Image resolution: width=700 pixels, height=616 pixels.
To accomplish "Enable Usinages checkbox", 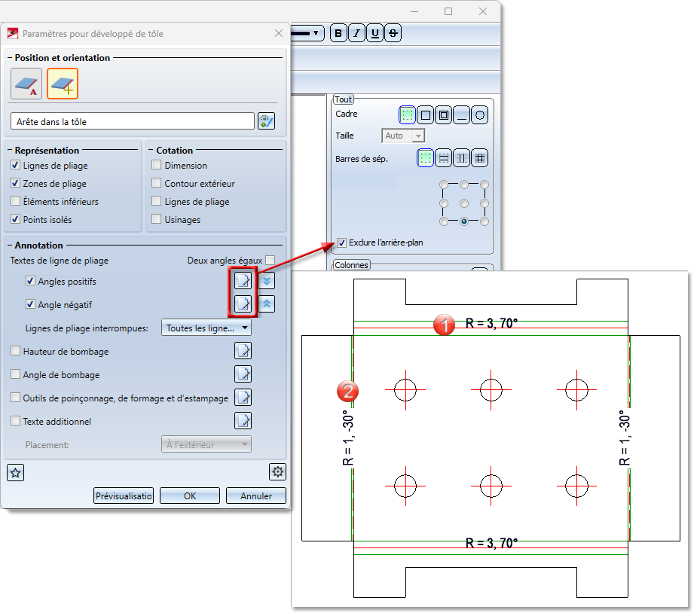I will pos(156,219).
